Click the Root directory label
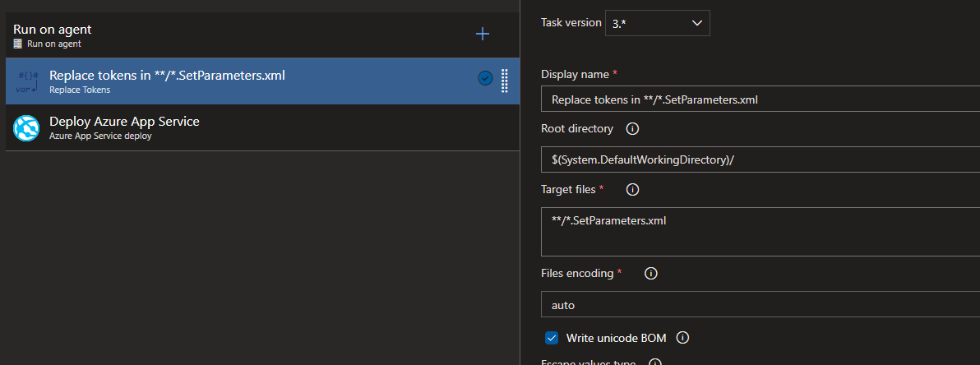This screenshot has height=365, width=980. click(x=577, y=129)
